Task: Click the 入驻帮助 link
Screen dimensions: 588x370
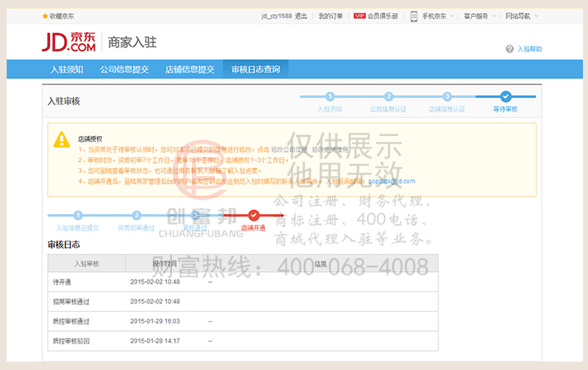Action: tap(530, 49)
